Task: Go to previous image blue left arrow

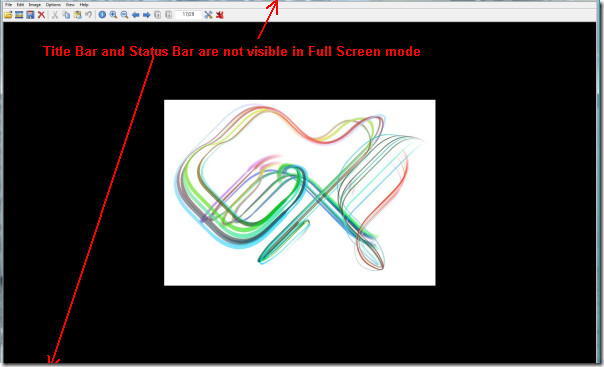Action: click(x=136, y=15)
